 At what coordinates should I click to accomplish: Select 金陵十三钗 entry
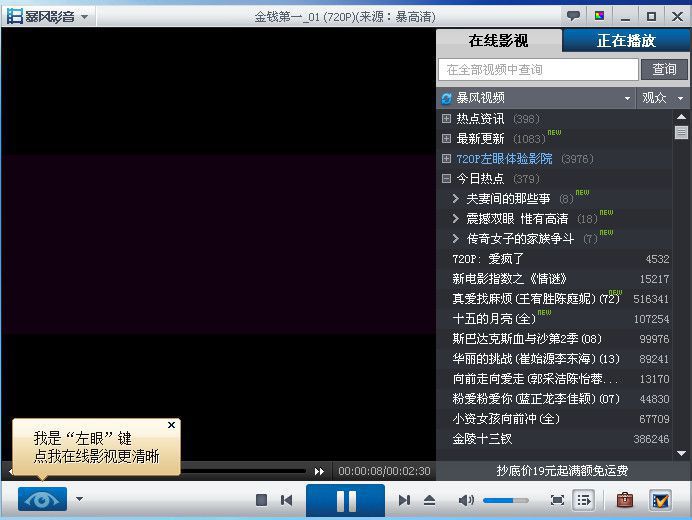tap(555, 439)
